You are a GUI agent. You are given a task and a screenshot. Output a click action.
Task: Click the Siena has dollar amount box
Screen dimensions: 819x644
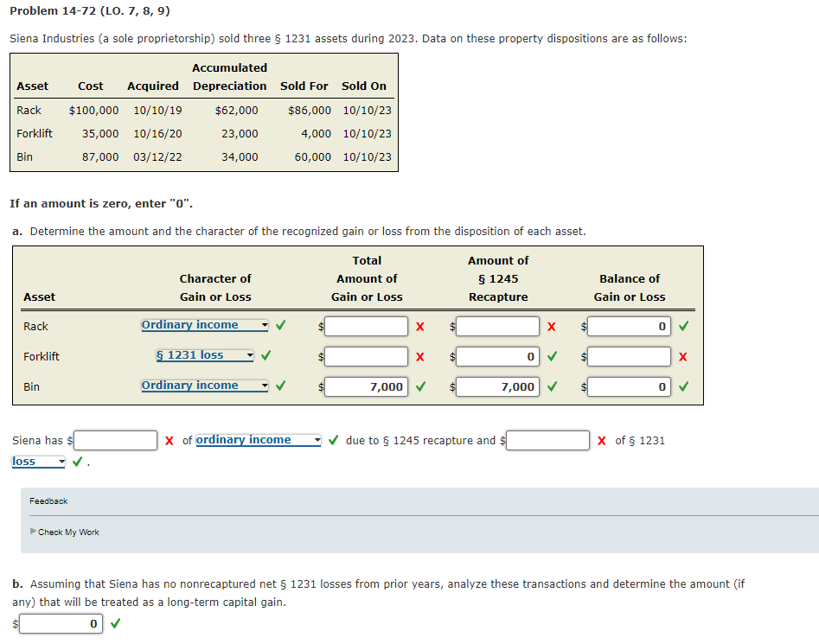click(x=115, y=440)
